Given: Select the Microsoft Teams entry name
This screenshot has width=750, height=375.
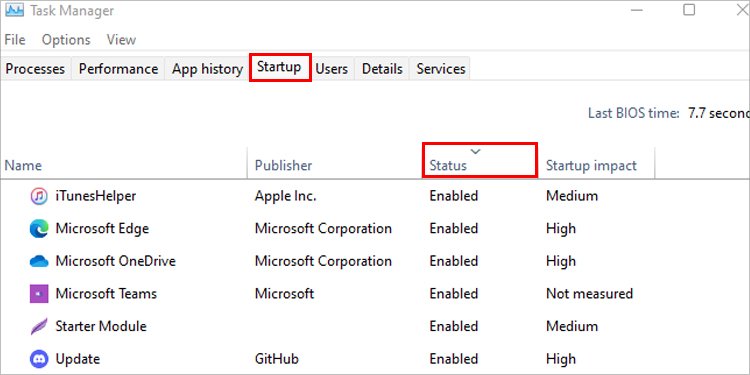Looking at the screenshot, I should (x=106, y=294).
